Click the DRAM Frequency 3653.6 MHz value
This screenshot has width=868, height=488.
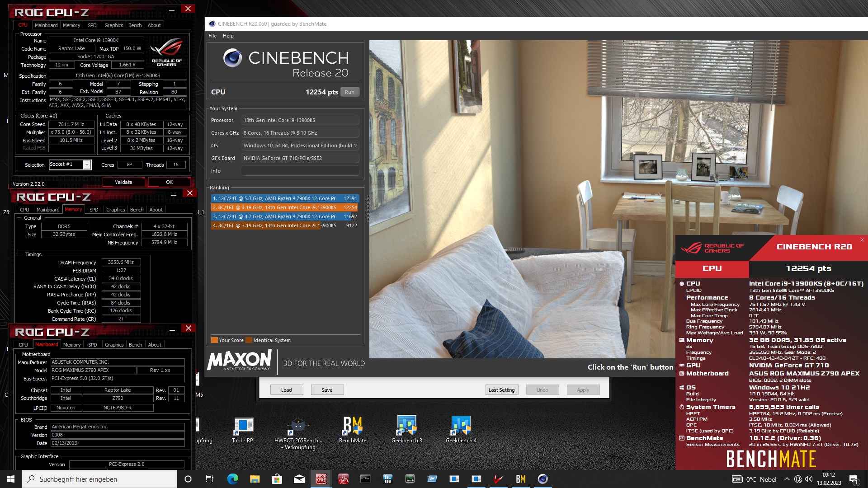pyautogui.click(x=121, y=262)
